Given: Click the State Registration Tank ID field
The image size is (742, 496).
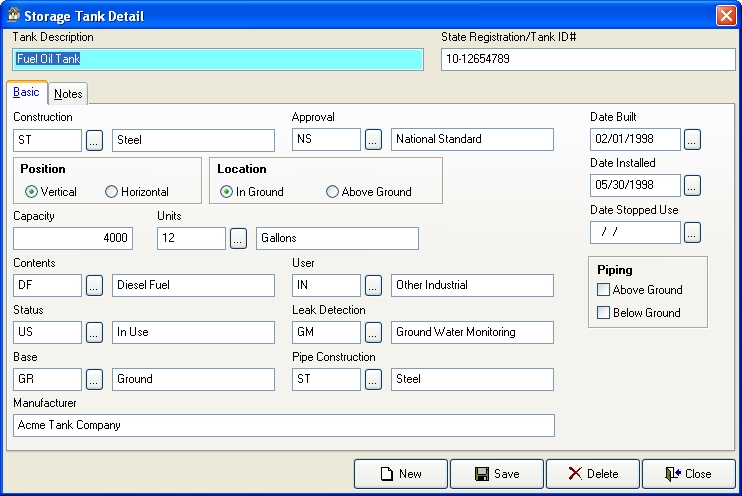Looking at the screenshot, I should click(x=587, y=60).
